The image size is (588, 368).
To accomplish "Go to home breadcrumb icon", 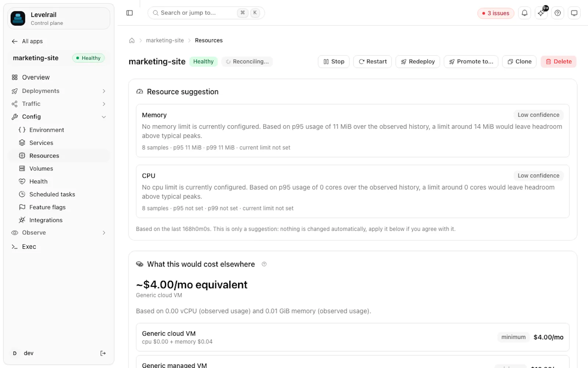I will 132,40.
